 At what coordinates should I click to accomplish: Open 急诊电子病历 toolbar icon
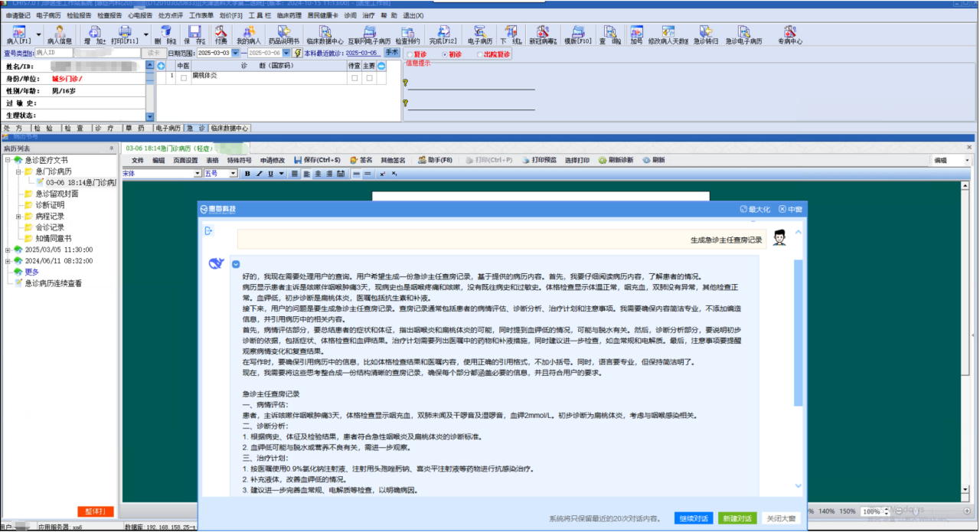pos(744,34)
